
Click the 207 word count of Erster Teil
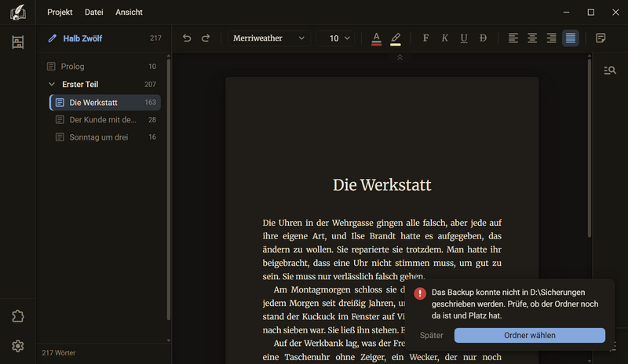pos(150,85)
